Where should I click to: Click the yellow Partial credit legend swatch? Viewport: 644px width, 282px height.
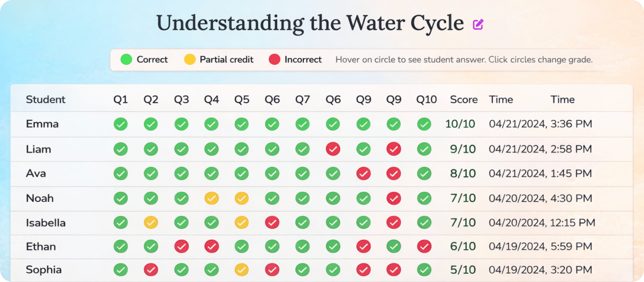coord(190,60)
